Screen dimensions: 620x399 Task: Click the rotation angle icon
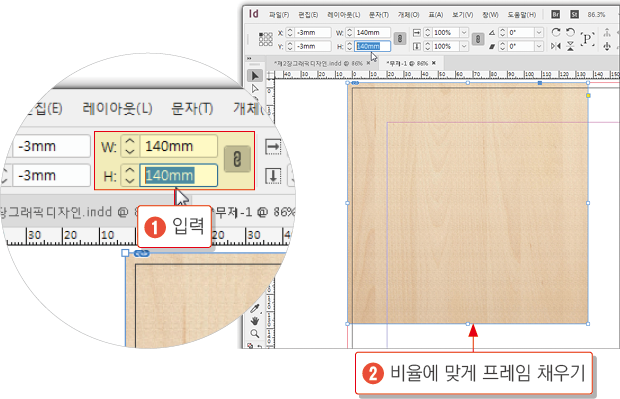pos(491,32)
